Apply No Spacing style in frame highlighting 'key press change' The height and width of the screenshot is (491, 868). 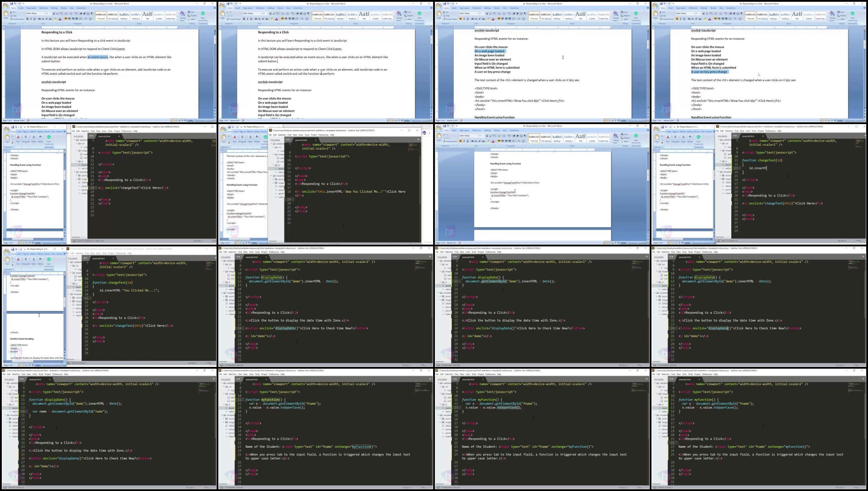(x=762, y=16)
